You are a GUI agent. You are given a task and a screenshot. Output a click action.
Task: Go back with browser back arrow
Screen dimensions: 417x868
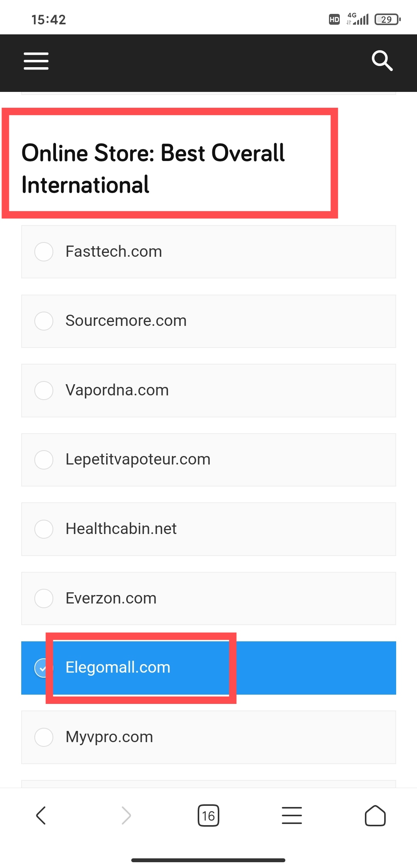(x=41, y=815)
